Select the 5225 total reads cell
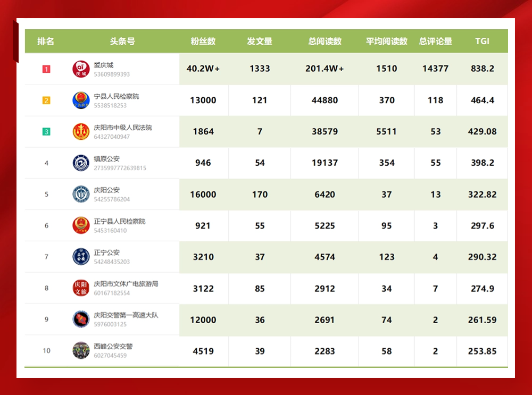The image size is (532, 395). pyautogui.click(x=325, y=226)
